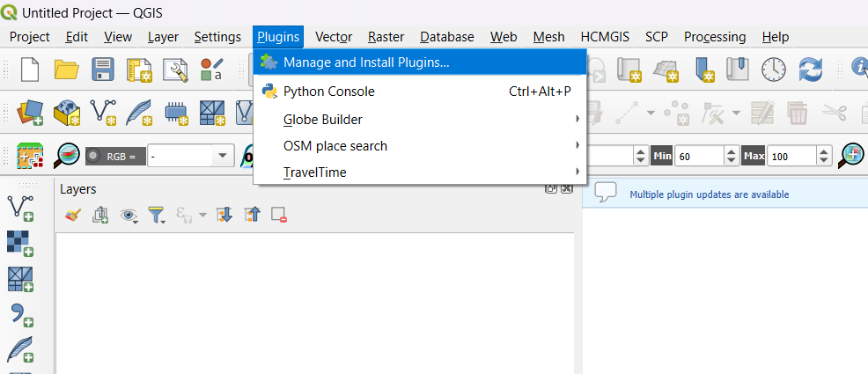Screen dimensions: 868x374
Task: Click the Max value spinner arrows
Action: 825,157
